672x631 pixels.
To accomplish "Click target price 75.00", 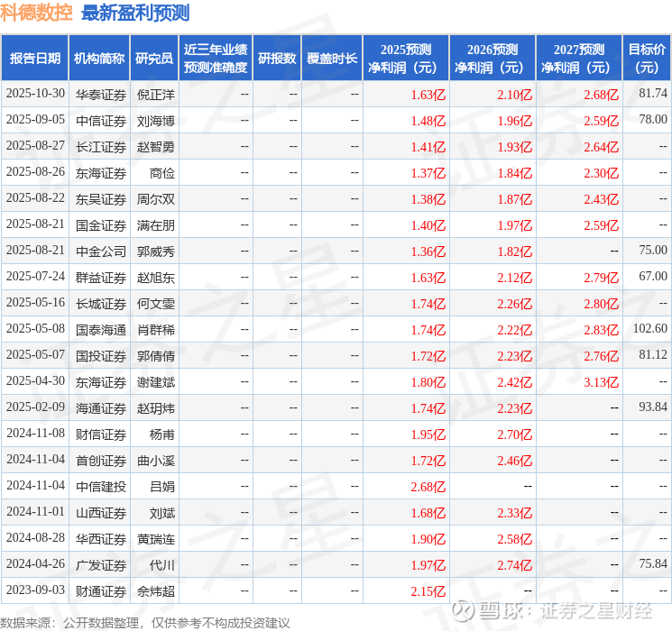I will pyautogui.click(x=653, y=251).
